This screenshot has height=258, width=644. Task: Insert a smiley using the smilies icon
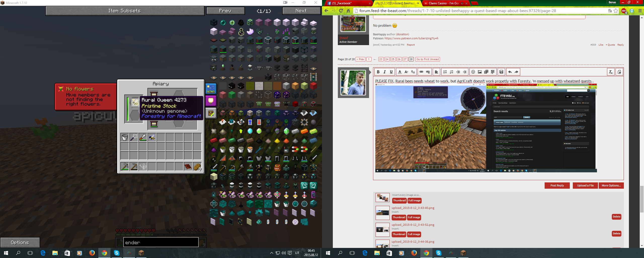(x=473, y=72)
